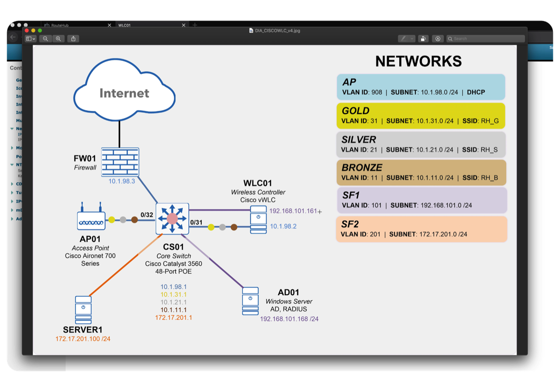This screenshot has height=392, width=560.
Task: Collapse the "NT" tree item in sidebar
Action: click(x=12, y=165)
